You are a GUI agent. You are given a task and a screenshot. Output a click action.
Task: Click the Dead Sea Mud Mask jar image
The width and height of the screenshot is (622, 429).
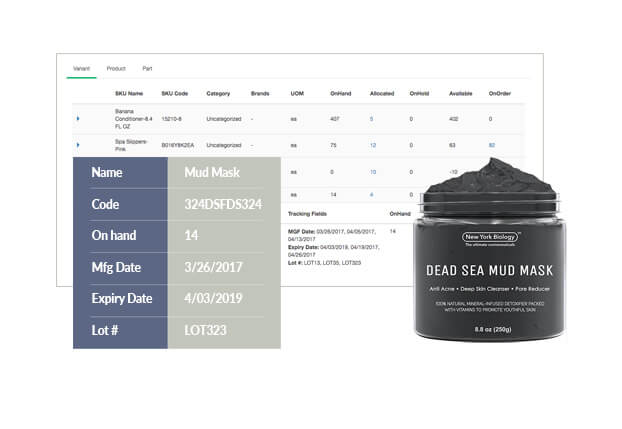(x=489, y=249)
